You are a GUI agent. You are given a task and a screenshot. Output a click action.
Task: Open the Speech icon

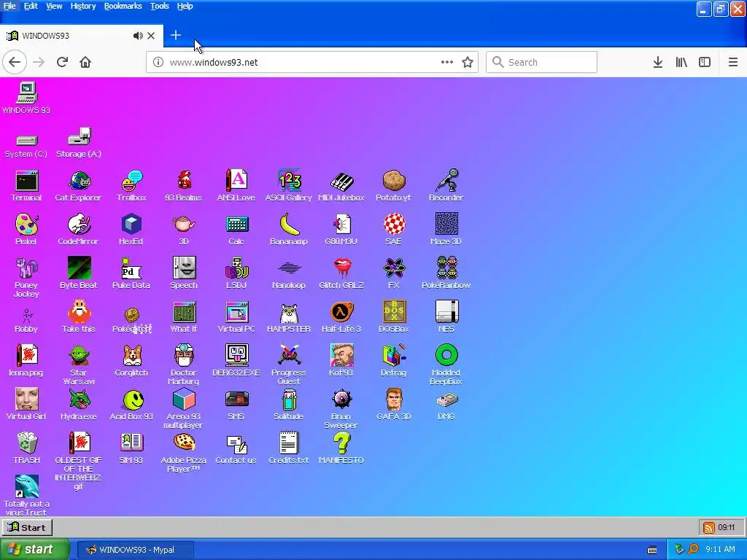tap(184, 274)
